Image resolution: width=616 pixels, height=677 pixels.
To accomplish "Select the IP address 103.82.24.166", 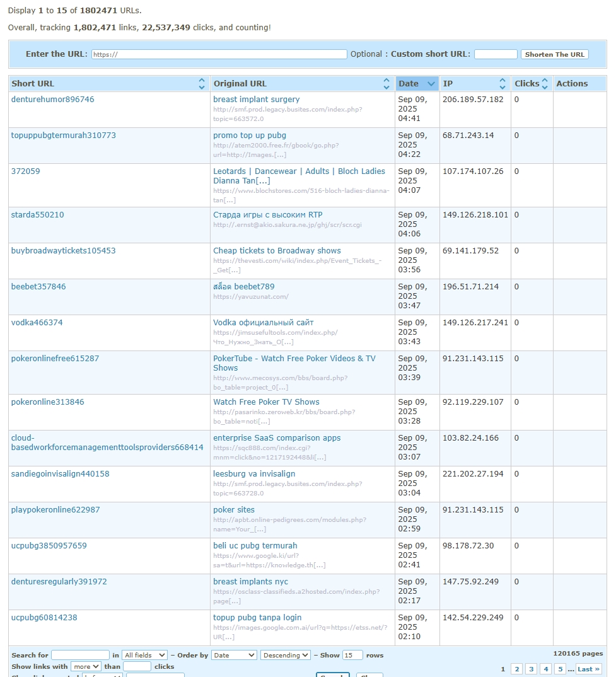I will 470,438.
